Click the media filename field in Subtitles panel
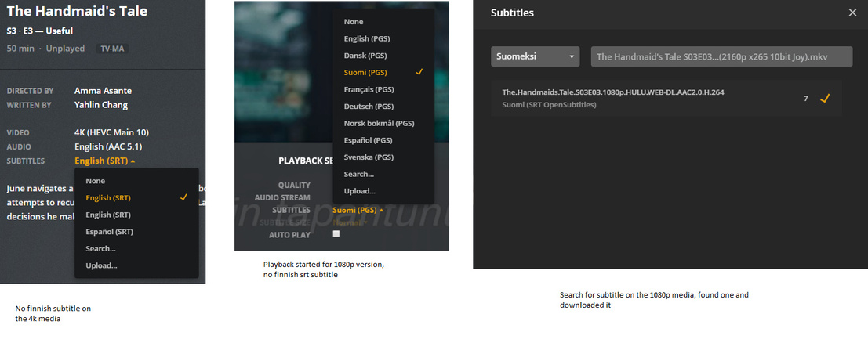The height and width of the screenshot is (354, 868). pos(721,56)
